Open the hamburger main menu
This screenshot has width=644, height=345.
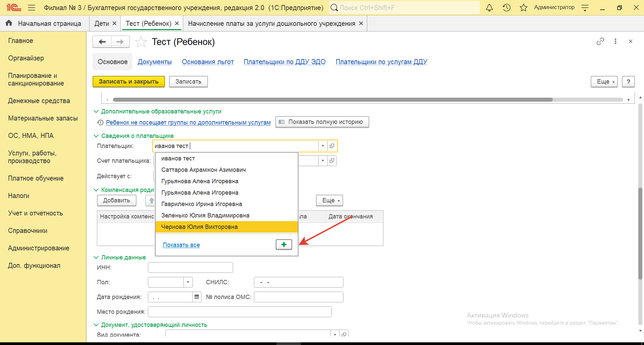(32, 8)
